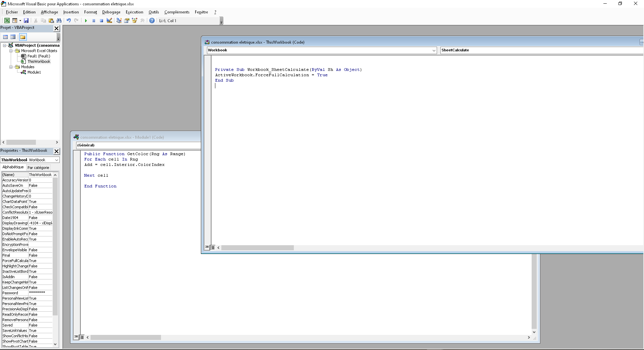Image resolution: width=644 pixels, height=350 pixels.
Task: Open the Débogage menu
Action: click(111, 12)
